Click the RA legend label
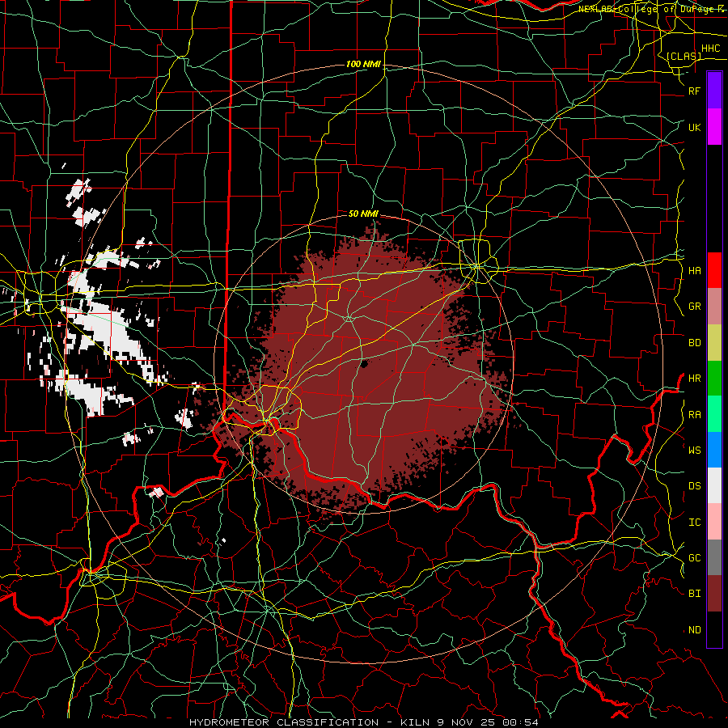Viewport: 728px width, 728px height. coord(694,414)
